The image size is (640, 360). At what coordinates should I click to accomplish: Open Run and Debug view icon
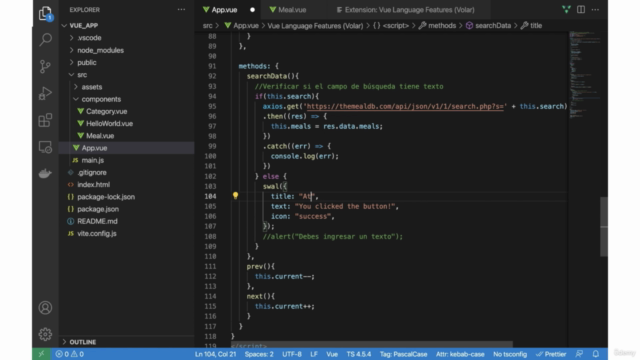(45, 93)
